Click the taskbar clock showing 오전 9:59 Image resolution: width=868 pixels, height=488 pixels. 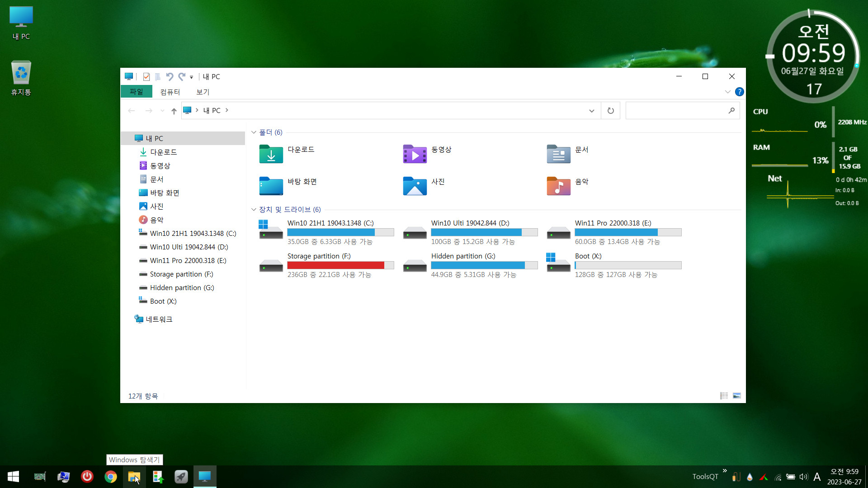(844, 477)
